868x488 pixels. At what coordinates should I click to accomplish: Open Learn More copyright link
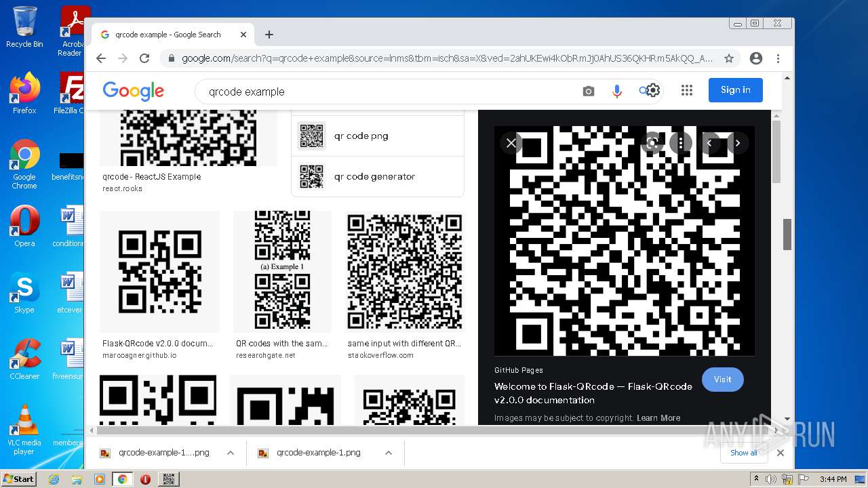pos(658,418)
